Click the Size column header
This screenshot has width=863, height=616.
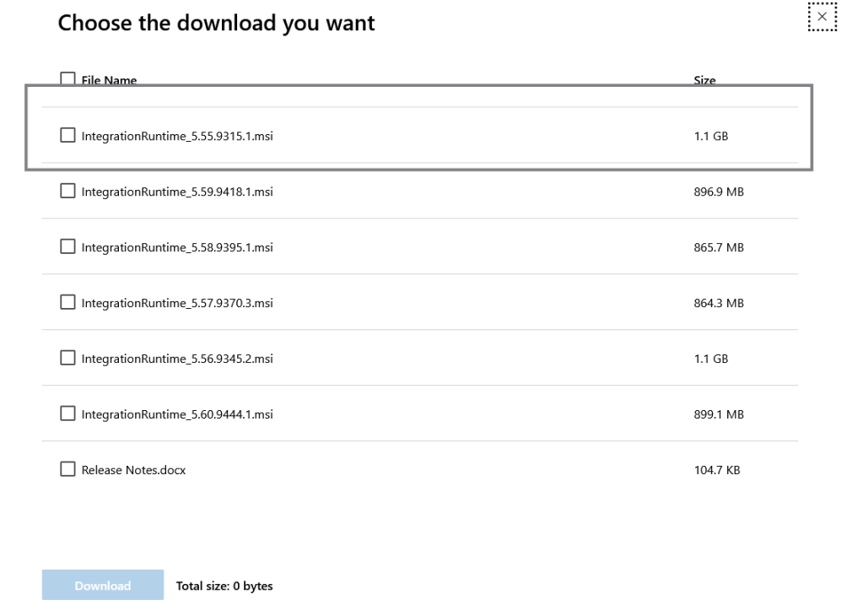704,81
